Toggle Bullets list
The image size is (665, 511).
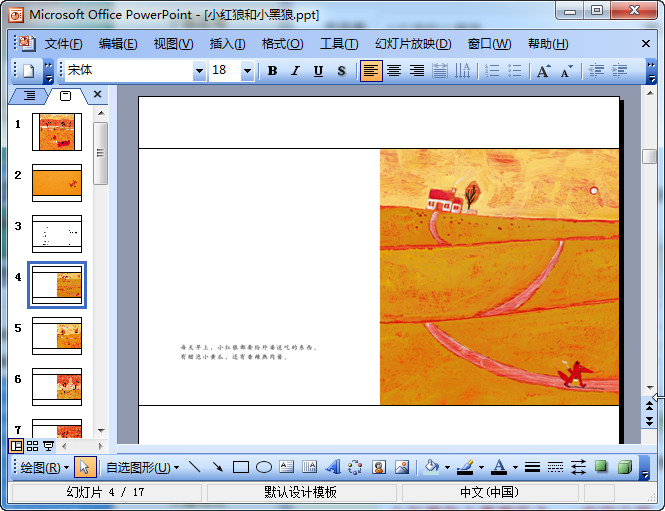(x=514, y=71)
